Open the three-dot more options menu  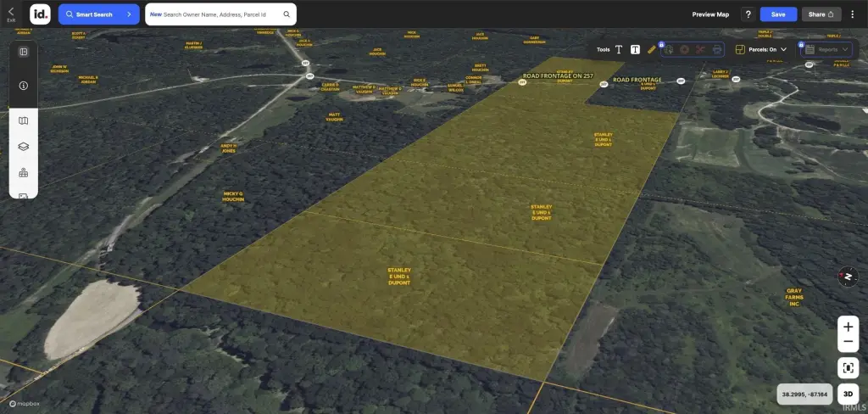tap(852, 14)
